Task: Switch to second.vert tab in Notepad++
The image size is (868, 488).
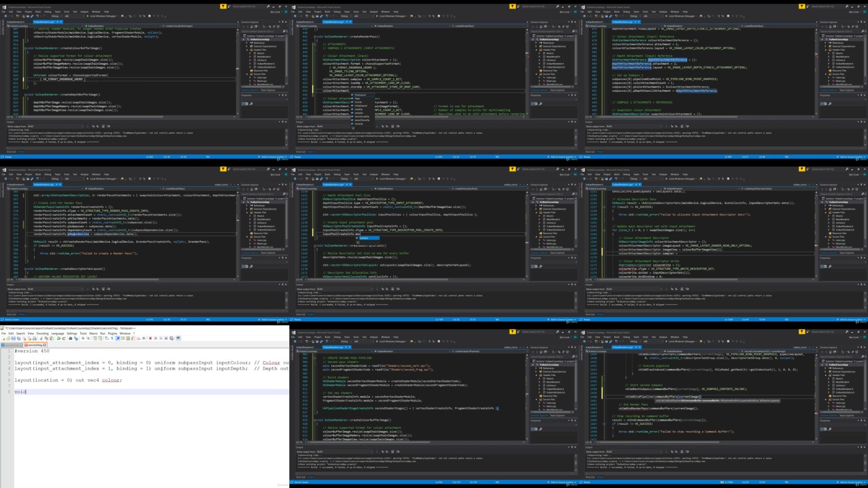Action: tap(12, 345)
